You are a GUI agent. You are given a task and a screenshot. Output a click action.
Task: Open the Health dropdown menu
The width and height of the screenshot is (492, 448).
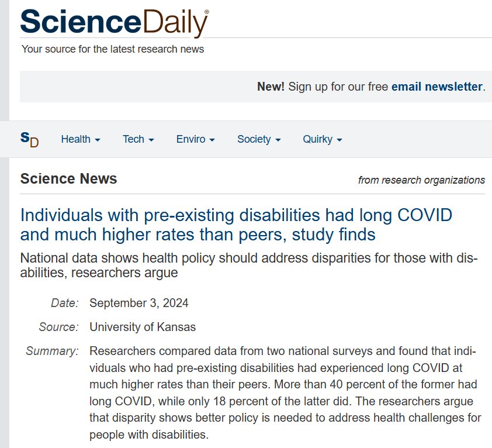pyautogui.click(x=81, y=139)
